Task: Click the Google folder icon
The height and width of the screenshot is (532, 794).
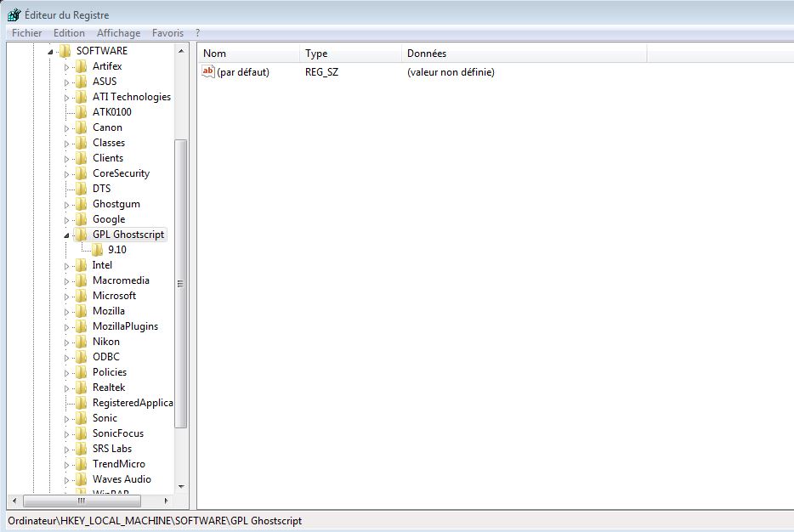Action: [81, 219]
